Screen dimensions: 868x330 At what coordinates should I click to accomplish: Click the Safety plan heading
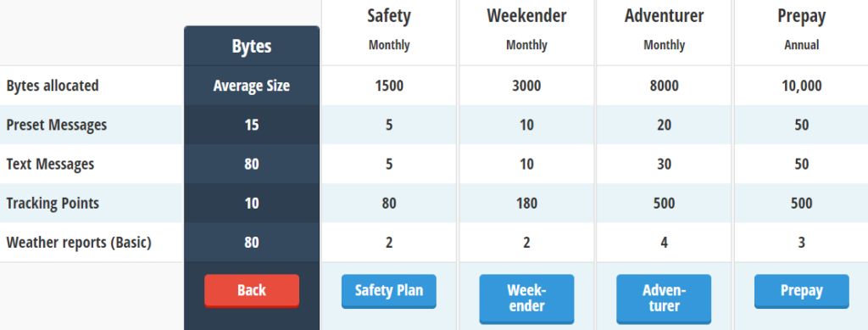click(389, 16)
